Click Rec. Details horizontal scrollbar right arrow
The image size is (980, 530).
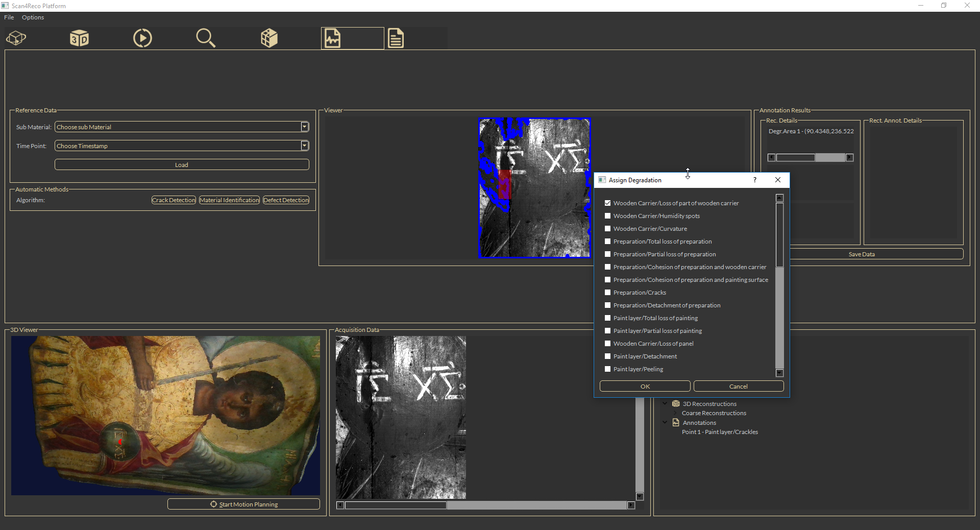point(849,157)
